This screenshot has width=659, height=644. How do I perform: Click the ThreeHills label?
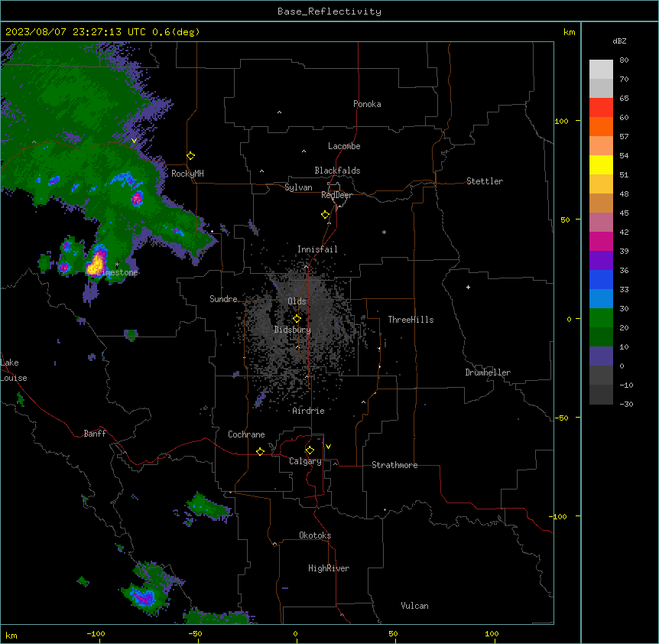coord(411,320)
